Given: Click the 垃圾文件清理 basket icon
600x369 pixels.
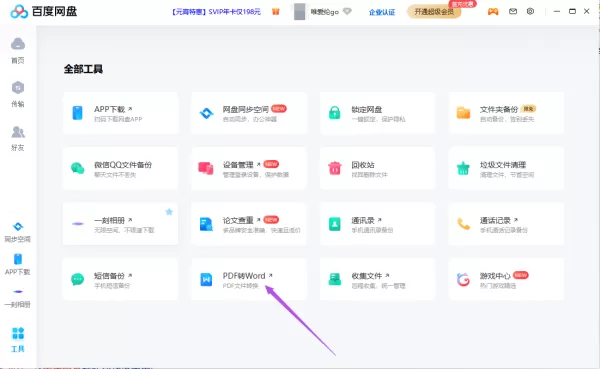Looking at the screenshot, I should pyautogui.click(x=463, y=168).
